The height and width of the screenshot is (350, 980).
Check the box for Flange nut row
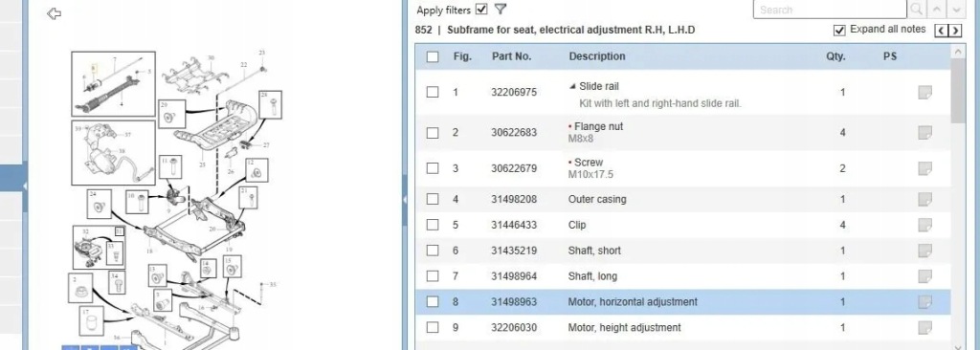(433, 133)
